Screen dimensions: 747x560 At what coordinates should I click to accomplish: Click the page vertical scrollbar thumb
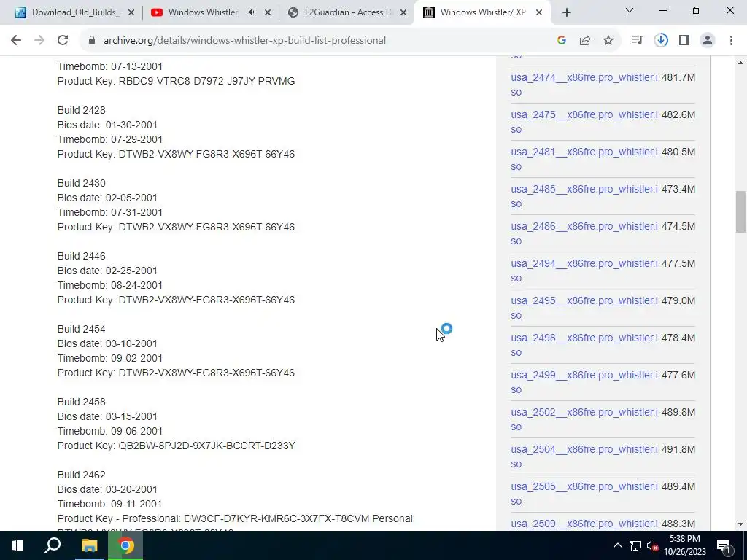tap(740, 211)
